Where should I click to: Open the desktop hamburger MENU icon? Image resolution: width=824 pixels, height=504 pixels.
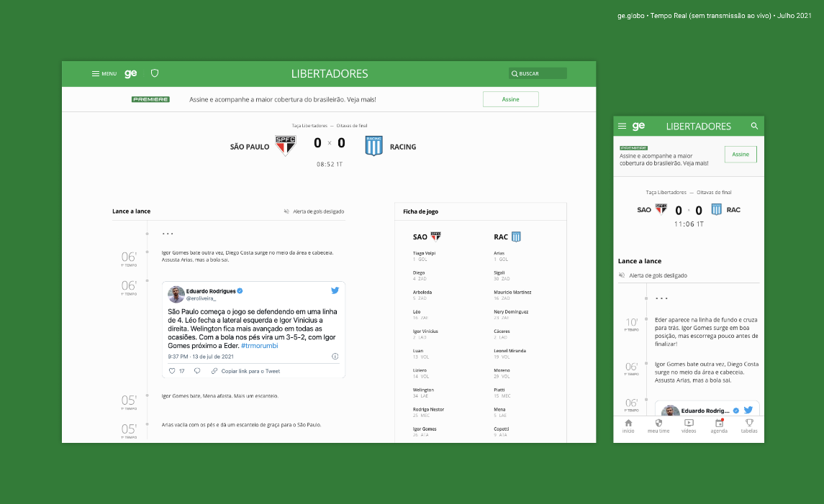(96, 73)
